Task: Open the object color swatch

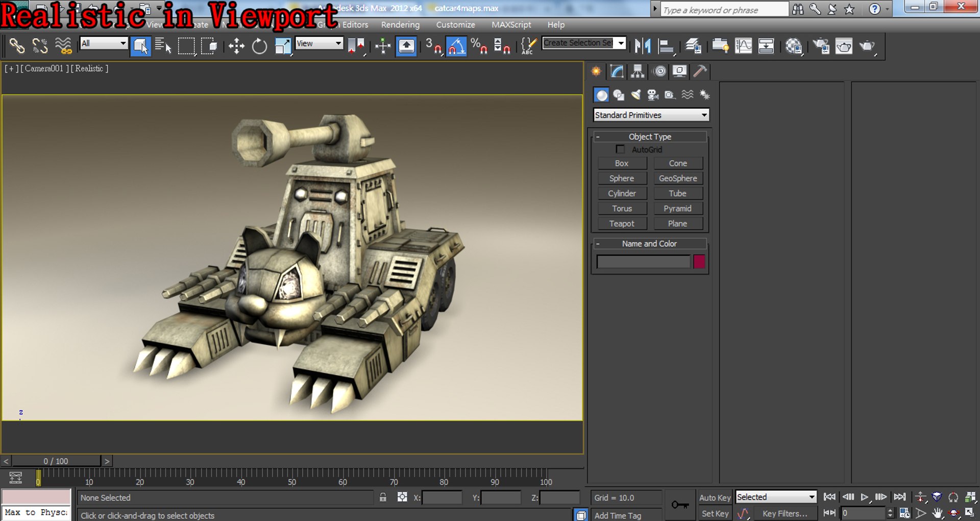Action: coord(699,262)
